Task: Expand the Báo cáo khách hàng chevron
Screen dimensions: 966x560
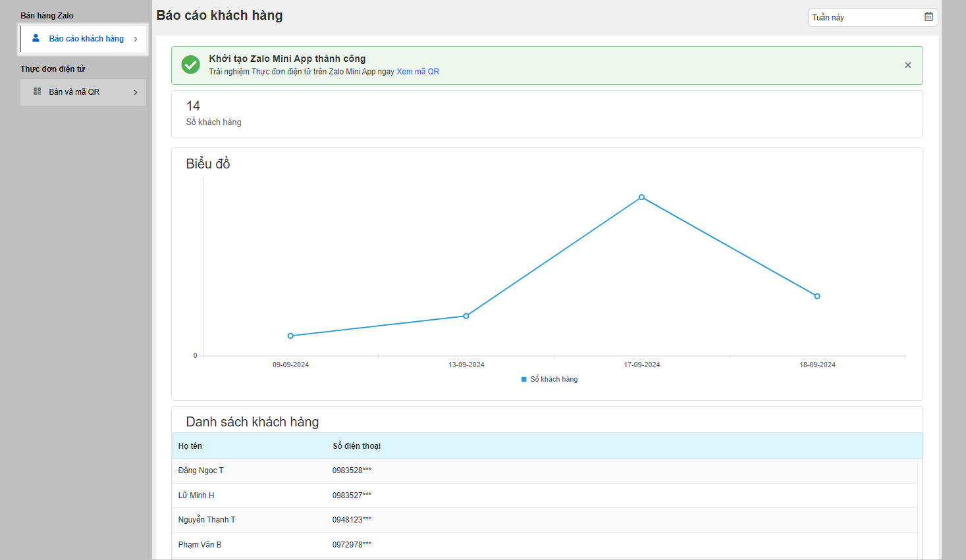Action: tap(136, 39)
